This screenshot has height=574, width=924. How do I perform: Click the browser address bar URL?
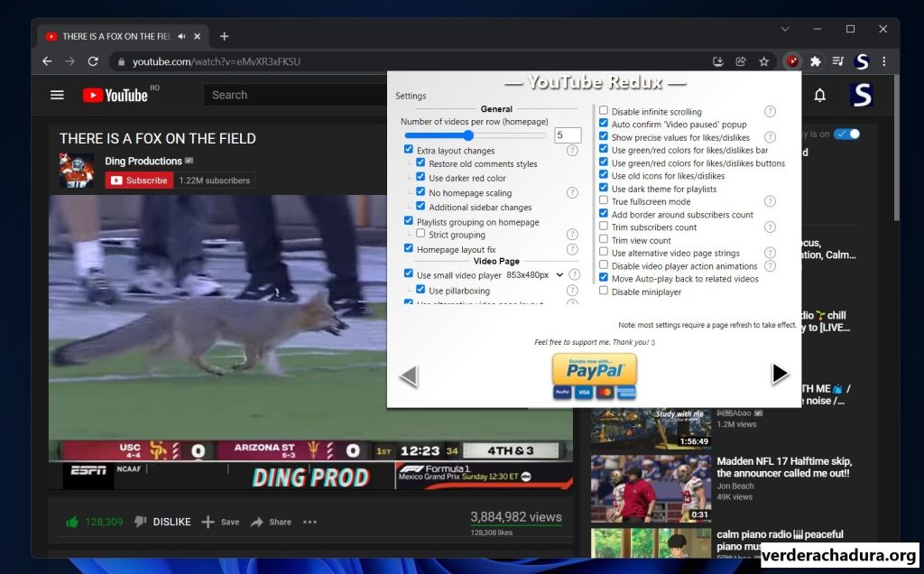(x=217, y=61)
